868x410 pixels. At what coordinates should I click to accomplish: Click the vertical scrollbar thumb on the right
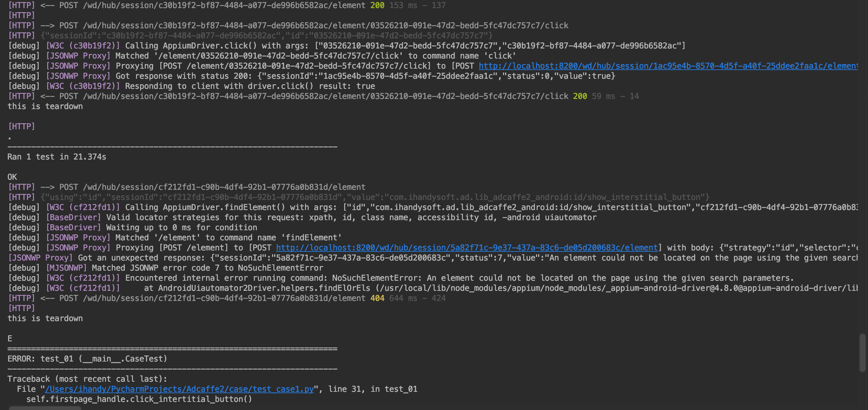[863, 352]
